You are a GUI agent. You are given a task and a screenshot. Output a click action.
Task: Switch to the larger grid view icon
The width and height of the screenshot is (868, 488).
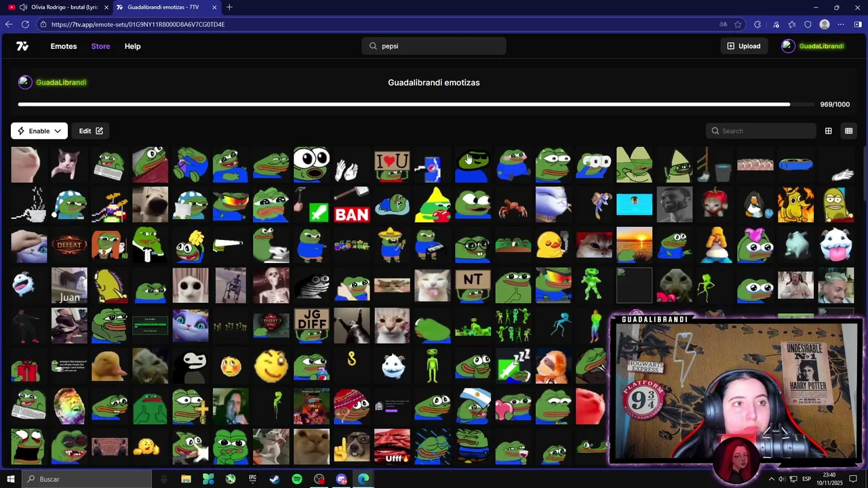click(x=828, y=131)
